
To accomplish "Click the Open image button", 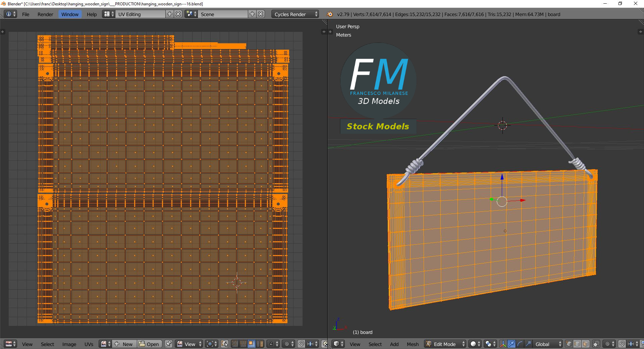I will (149, 344).
